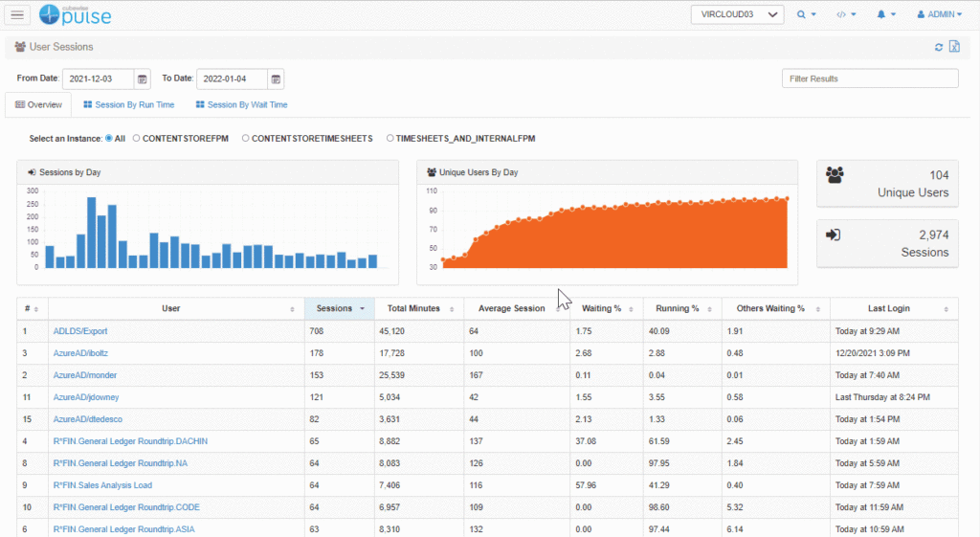Expand the VIRCLOUD03 server dropdown
The height and width of the screenshot is (537, 980).
point(737,14)
